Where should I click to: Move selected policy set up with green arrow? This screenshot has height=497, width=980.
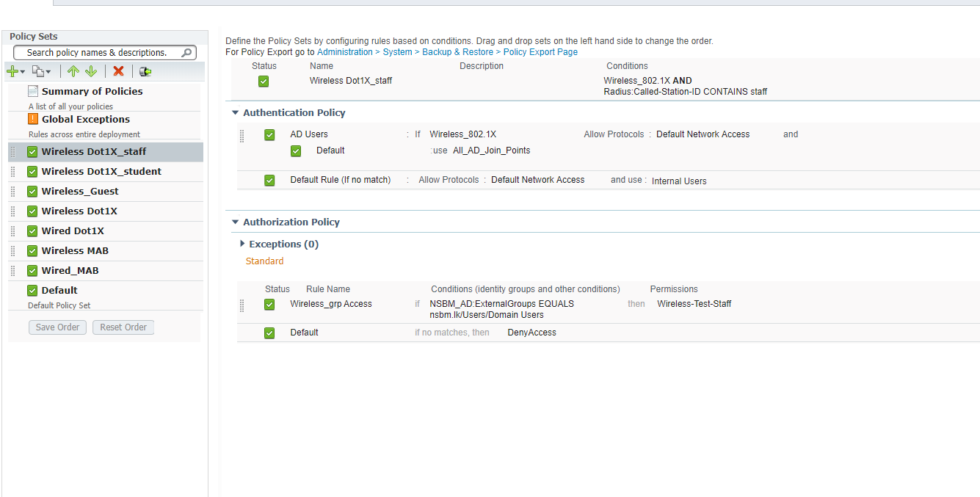coord(73,70)
